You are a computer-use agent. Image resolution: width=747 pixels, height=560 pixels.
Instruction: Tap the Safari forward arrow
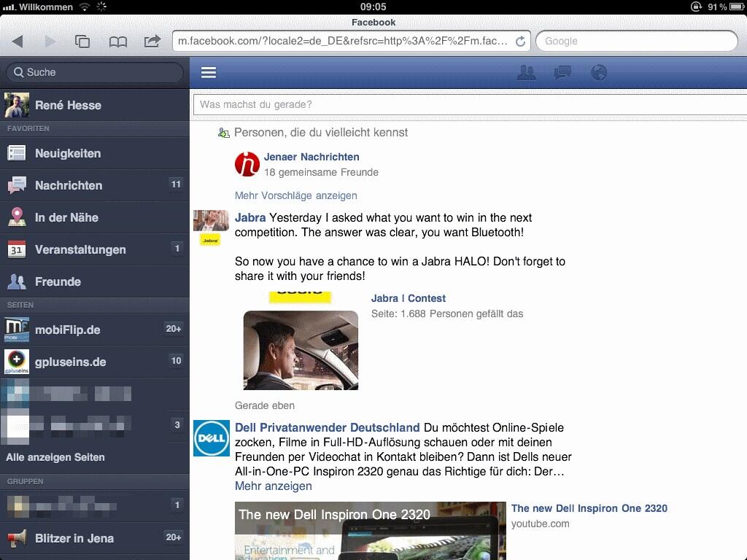point(50,41)
